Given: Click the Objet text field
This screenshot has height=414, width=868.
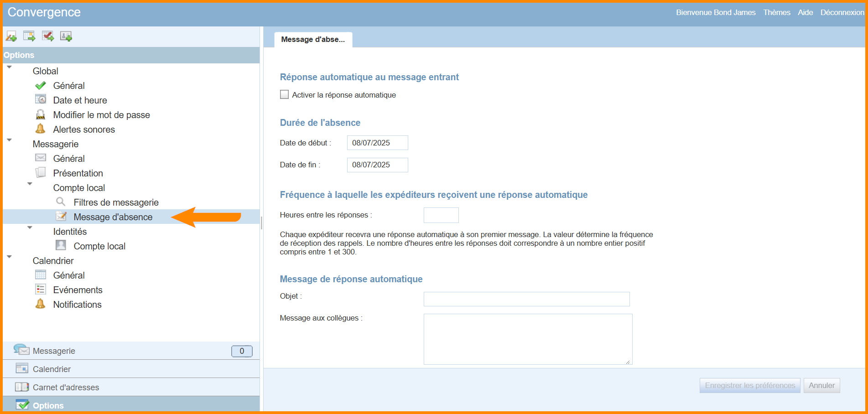Looking at the screenshot, I should pyautogui.click(x=526, y=299).
